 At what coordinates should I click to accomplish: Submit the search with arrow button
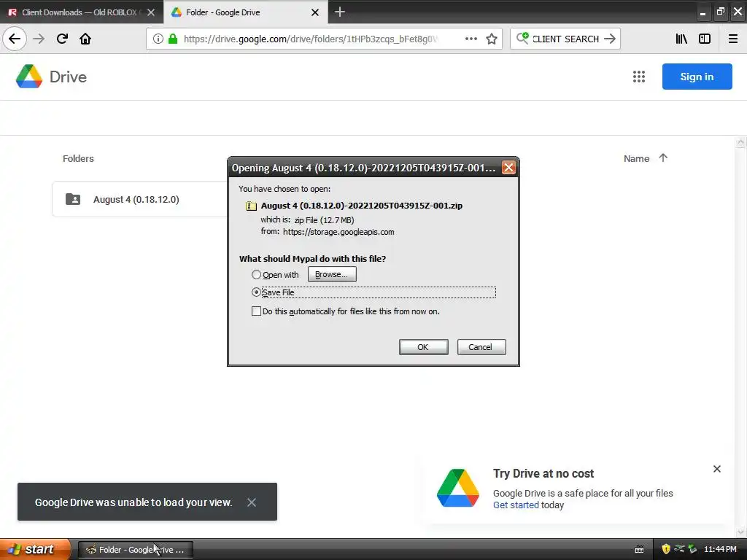pos(610,39)
